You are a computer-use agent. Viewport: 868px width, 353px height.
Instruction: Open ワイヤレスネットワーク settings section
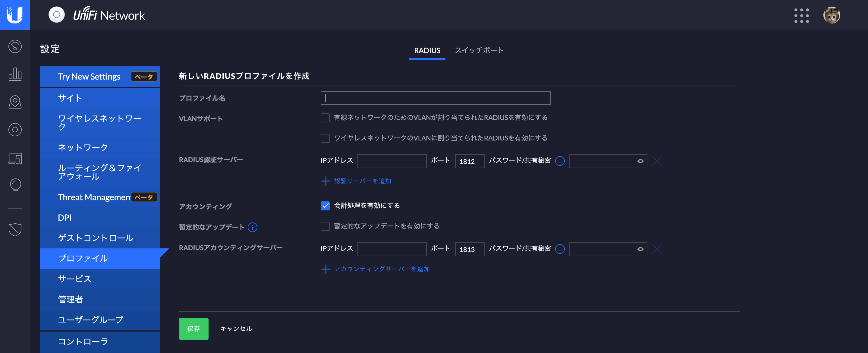(x=100, y=122)
